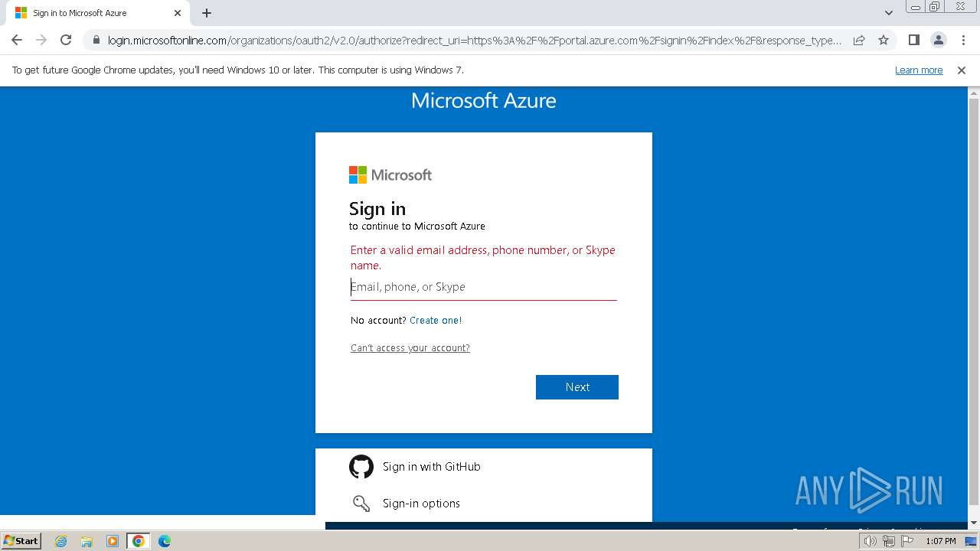Launch Microsoft Edge from taskbar
This screenshot has height=551, width=980.
click(x=165, y=541)
